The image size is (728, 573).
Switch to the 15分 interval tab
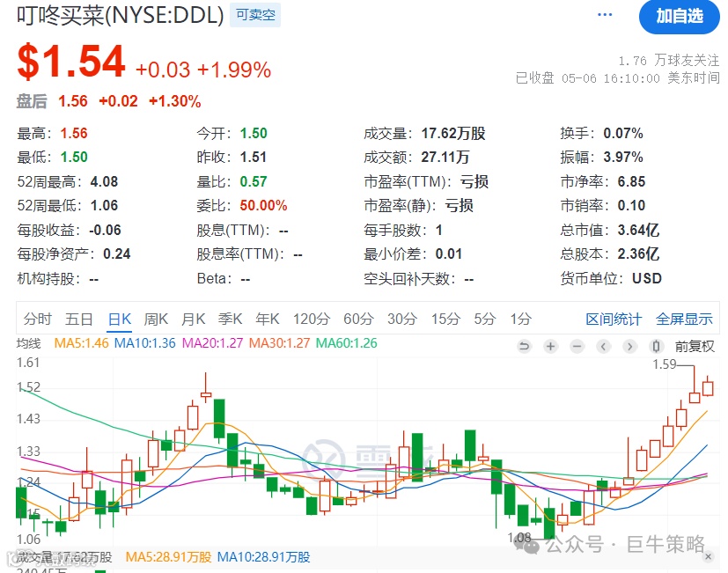click(x=445, y=319)
